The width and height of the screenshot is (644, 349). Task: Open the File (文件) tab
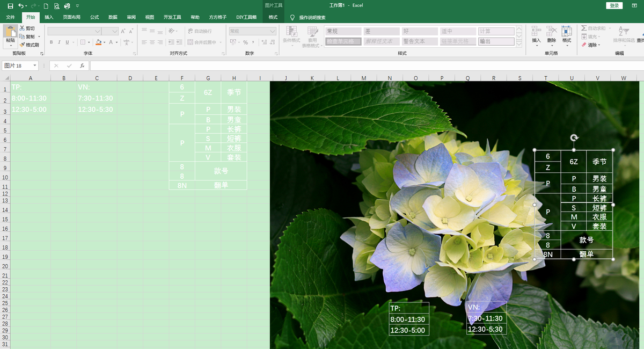coord(10,17)
